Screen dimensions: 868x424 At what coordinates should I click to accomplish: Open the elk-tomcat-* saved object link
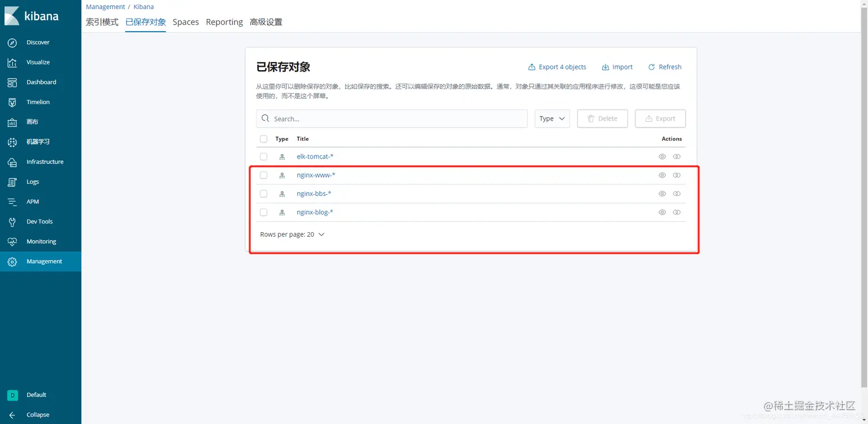tap(315, 156)
